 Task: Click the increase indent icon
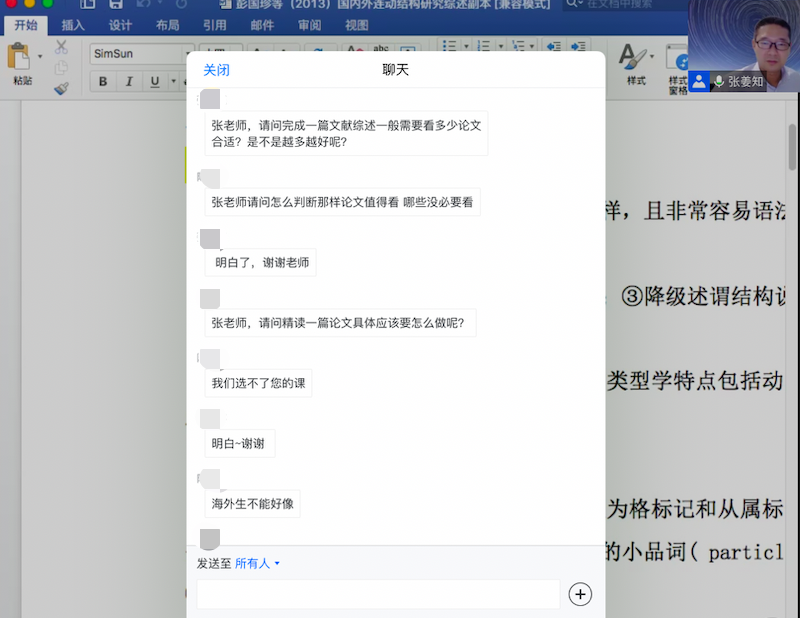point(579,47)
